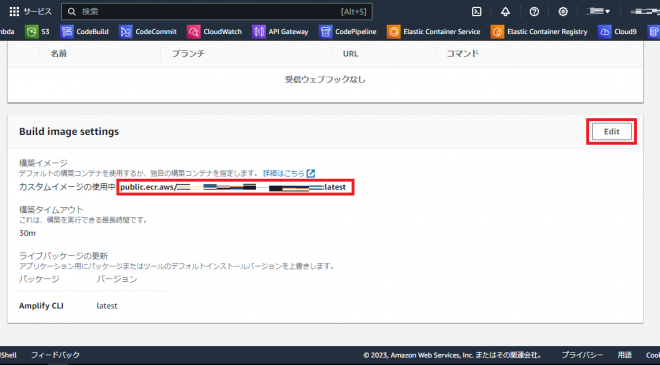Open the CloudShell terminal icon

coord(476,12)
